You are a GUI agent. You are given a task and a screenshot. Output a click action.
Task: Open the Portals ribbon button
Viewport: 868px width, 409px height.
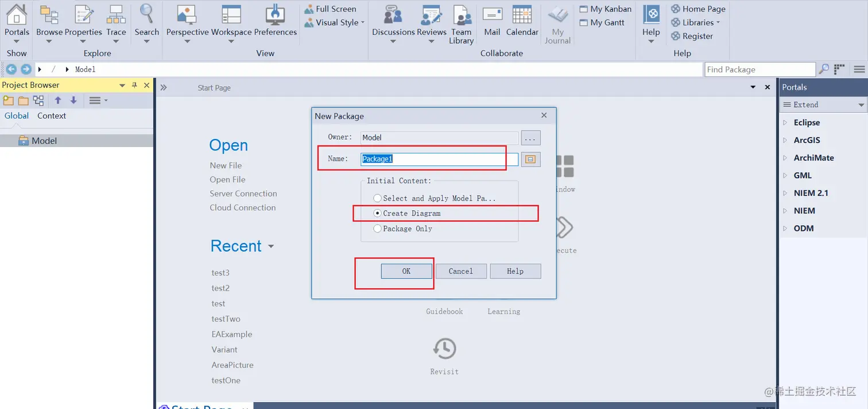pos(17,23)
